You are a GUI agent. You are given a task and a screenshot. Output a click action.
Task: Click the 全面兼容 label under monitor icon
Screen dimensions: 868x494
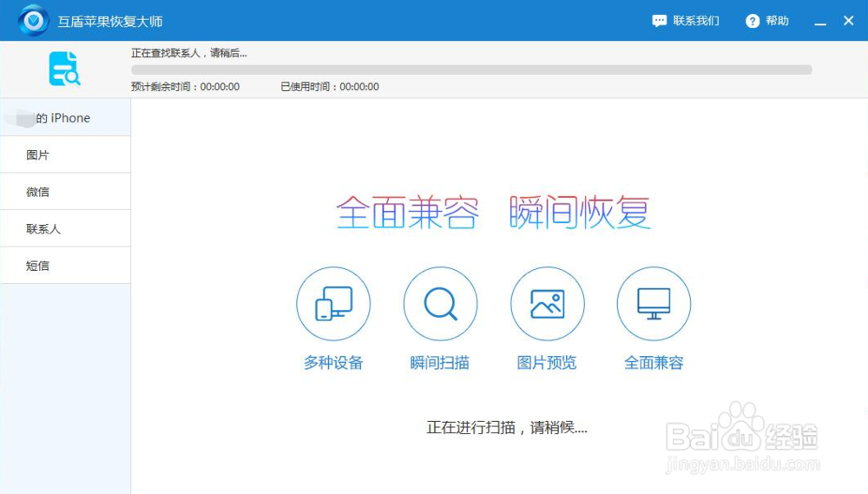(x=654, y=363)
